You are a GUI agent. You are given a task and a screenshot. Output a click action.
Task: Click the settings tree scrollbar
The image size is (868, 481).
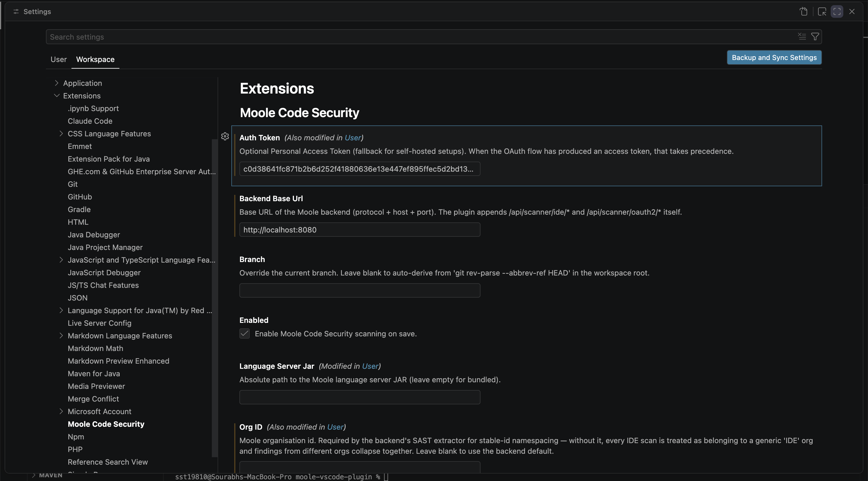click(215, 298)
